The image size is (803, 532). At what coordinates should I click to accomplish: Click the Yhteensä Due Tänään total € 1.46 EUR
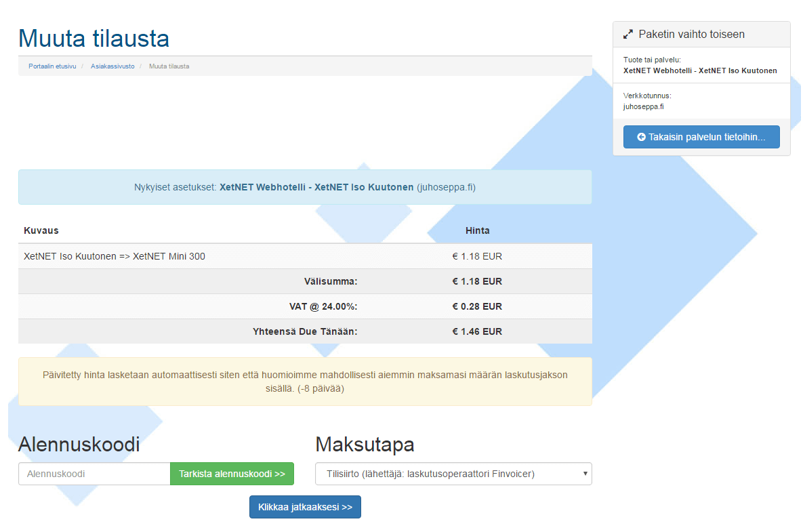477,331
